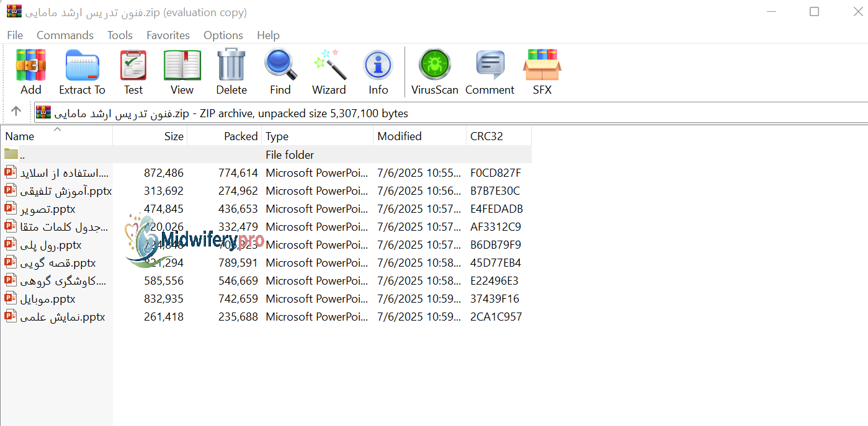Open the Favorites menu
This screenshot has height=426, width=868.
[x=168, y=35]
